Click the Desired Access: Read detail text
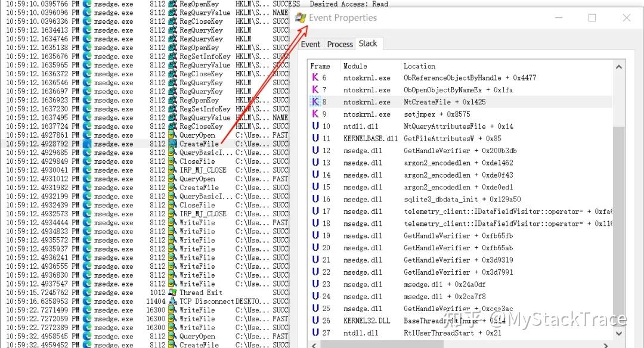644x348 pixels. tap(349, 4)
